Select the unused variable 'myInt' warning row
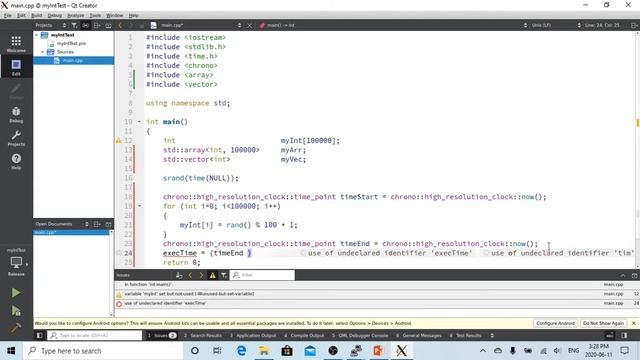640x360 pixels. 377,294
